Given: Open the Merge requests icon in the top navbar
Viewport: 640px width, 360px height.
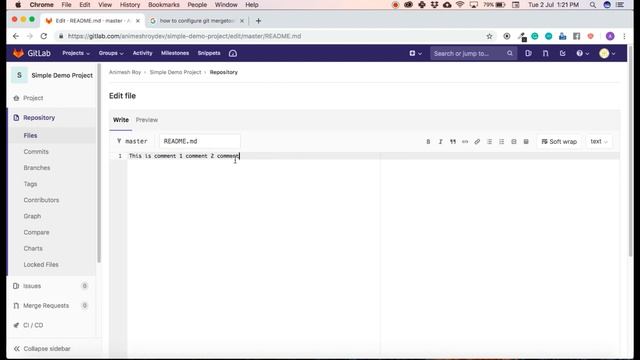Looking at the screenshot, I should coord(545,53).
